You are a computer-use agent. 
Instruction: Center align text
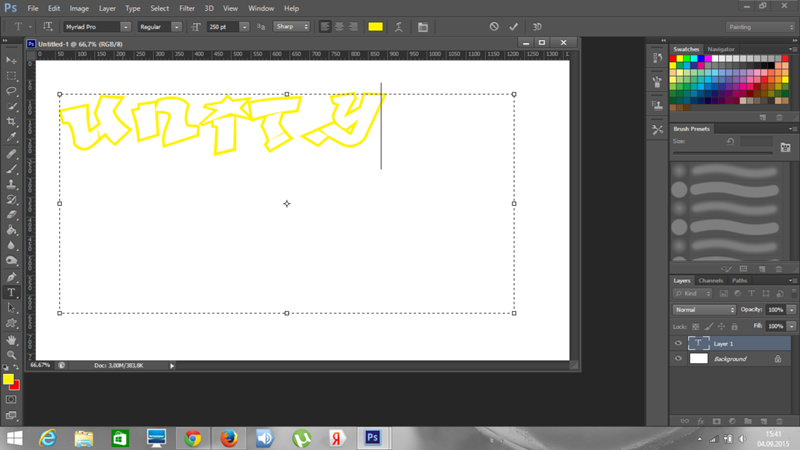(x=339, y=27)
